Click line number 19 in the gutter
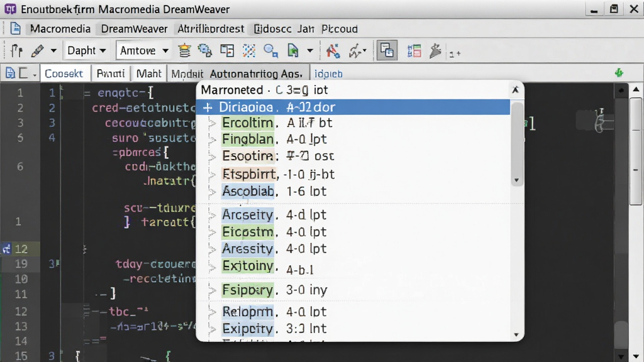The height and width of the screenshot is (362, 644). (x=21, y=264)
